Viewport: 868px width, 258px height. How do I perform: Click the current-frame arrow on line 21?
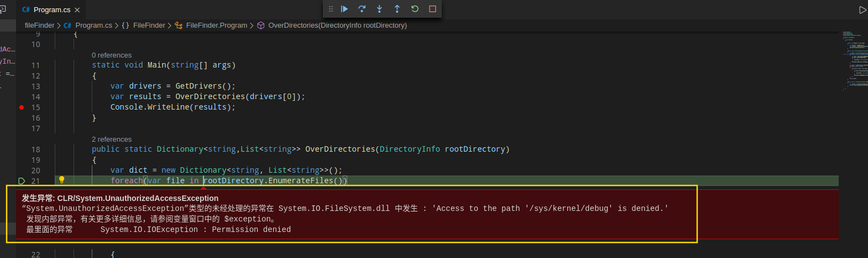22,181
